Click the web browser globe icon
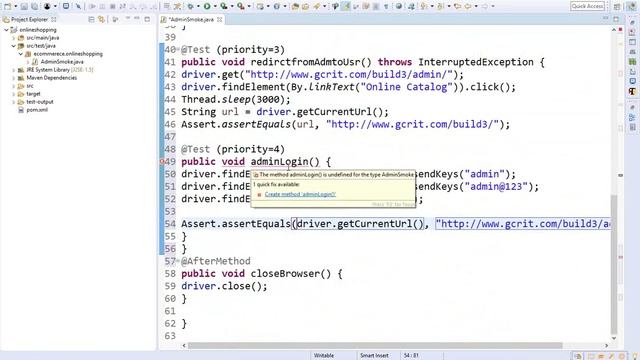Screen dimensions: 640x360 (399, 6)
